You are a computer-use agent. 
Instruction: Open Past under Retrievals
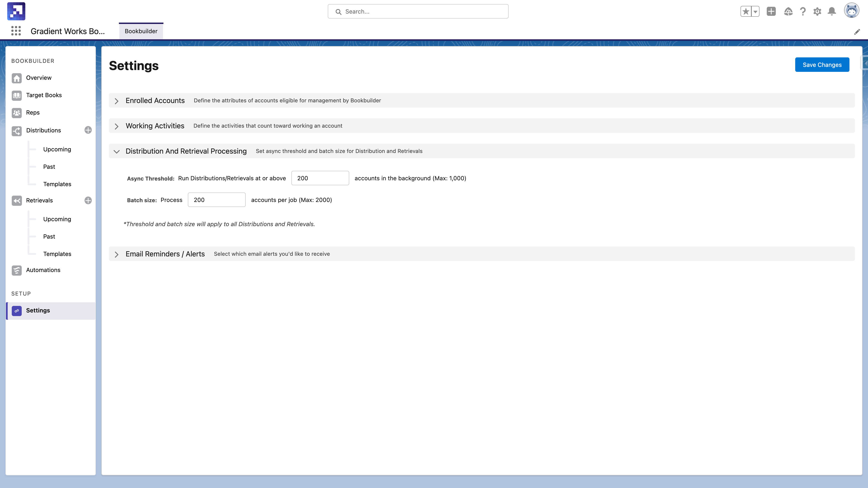tap(49, 236)
